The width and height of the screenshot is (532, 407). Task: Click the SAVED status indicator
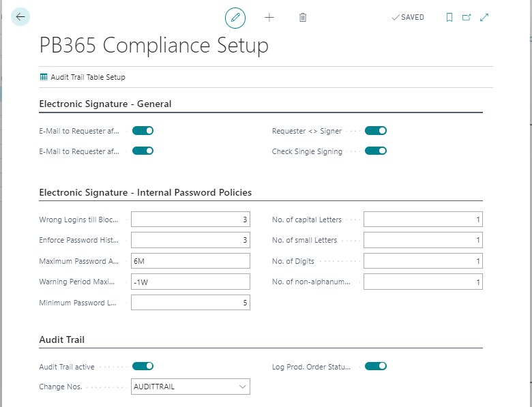click(408, 17)
